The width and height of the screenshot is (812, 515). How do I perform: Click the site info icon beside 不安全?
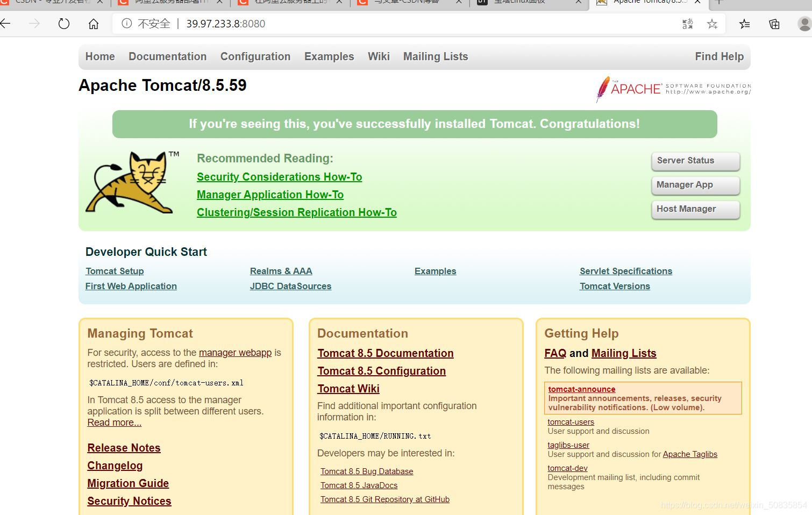coord(126,24)
